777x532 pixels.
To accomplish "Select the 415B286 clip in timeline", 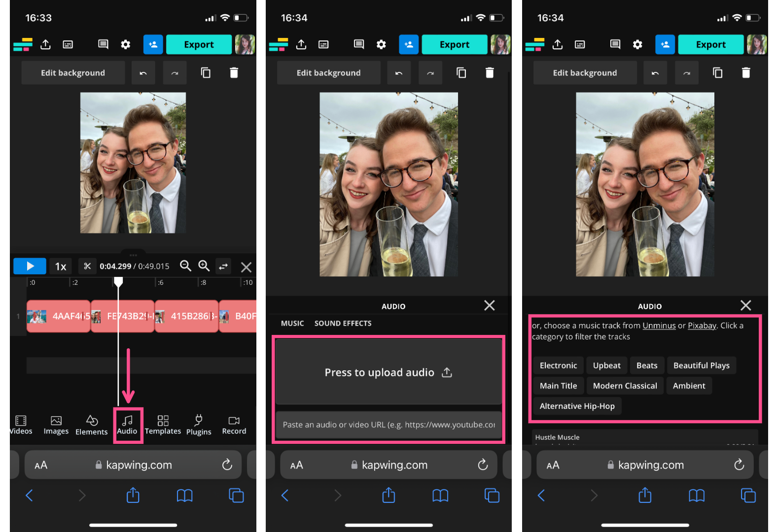I will click(187, 316).
